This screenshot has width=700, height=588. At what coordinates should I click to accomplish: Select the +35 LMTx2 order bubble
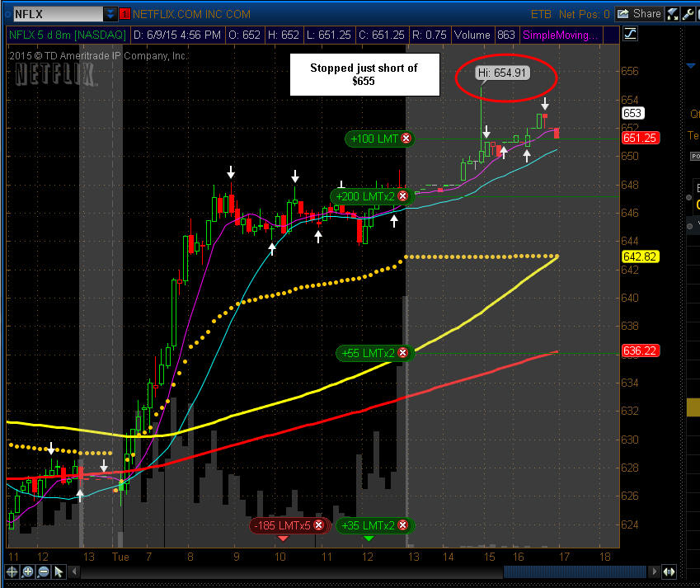pyautogui.click(x=375, y=525)
